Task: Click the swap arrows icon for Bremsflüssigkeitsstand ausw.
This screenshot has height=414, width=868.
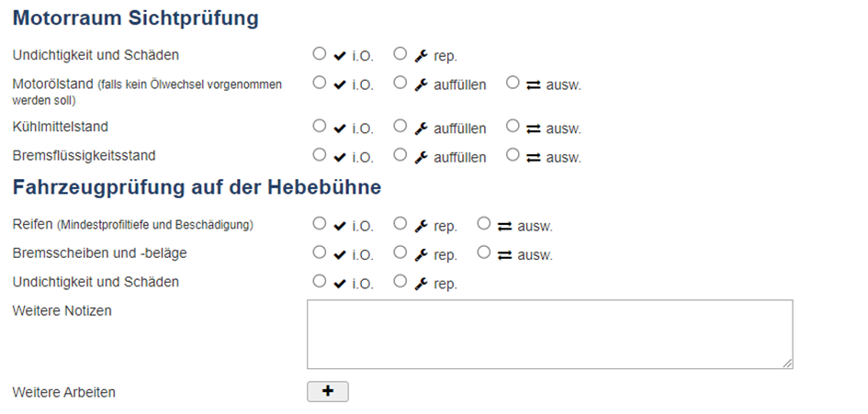Action: click(x=533, y=158)
